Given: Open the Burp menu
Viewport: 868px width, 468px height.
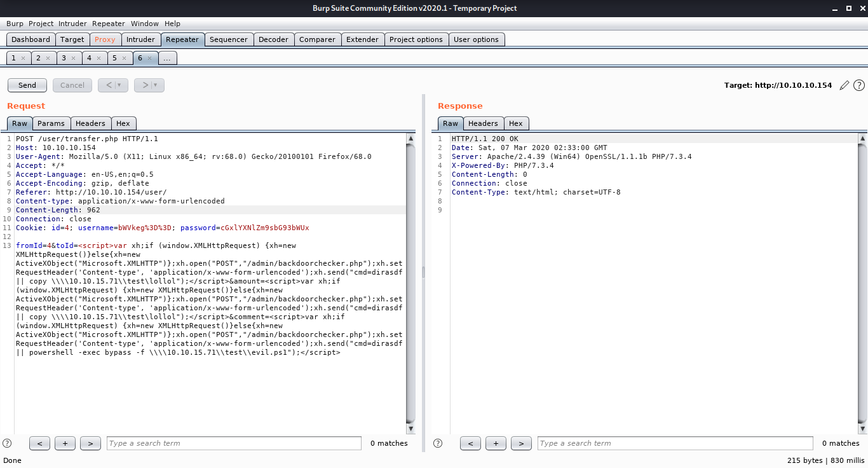Looking at the screenshot, I should (x=15, y=24).
